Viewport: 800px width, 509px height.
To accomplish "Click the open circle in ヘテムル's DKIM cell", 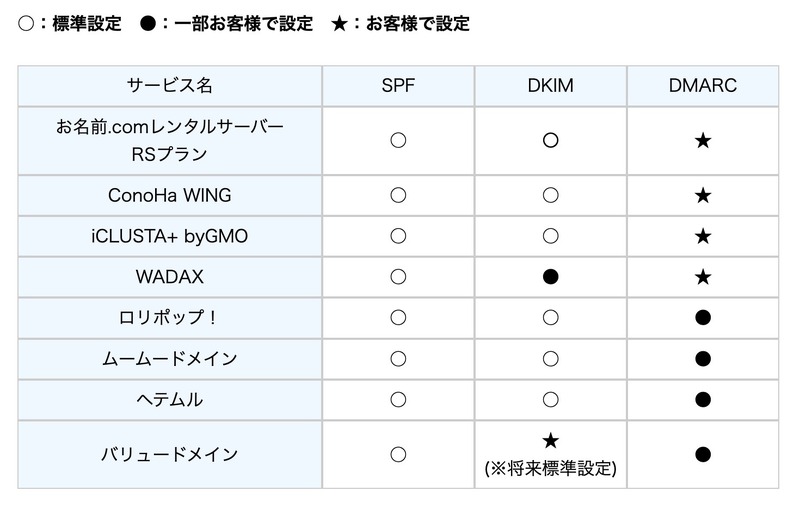I will pyautogui.click(x=550, y=400).
